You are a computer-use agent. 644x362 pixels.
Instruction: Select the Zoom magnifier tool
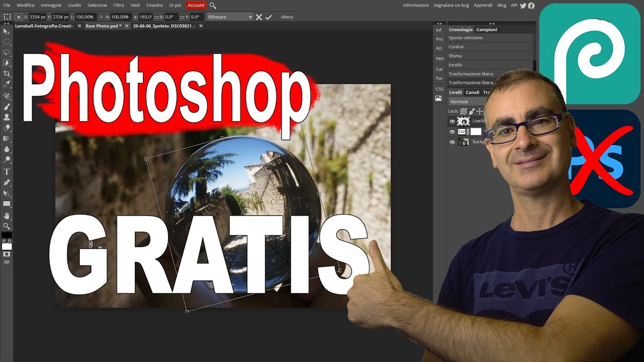pos(7,226)
